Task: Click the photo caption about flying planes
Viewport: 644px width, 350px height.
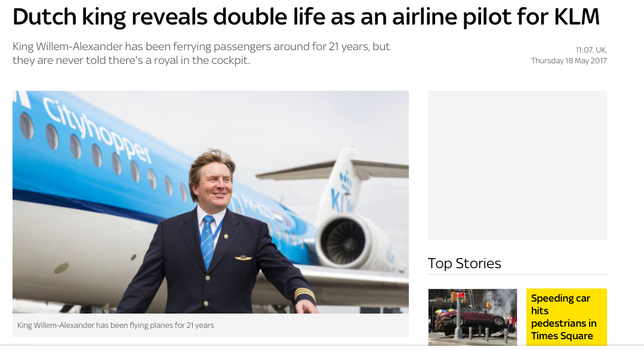Action: [x=116, y=326]
